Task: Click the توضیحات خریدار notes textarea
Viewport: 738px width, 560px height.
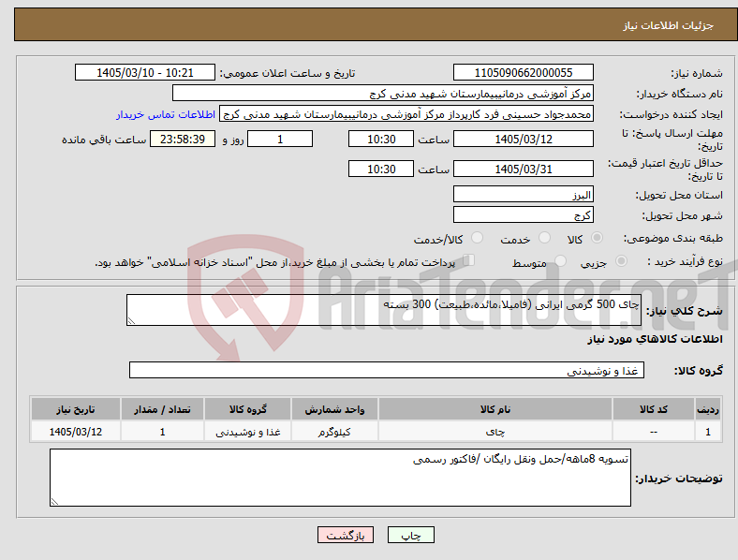Action: point(340,478)
